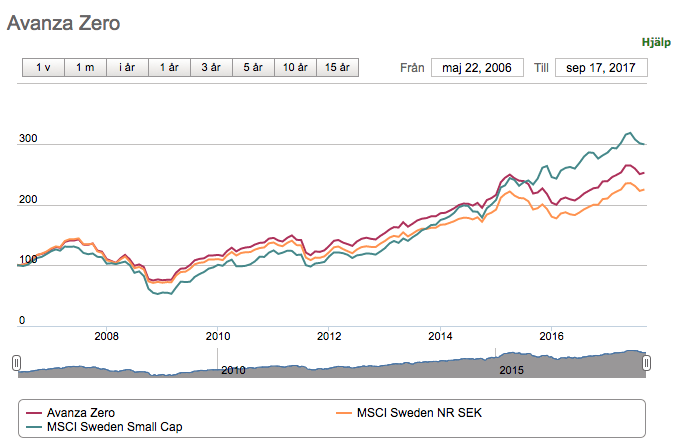
Task: Toggle the MSCI Sweden Small Cap legend entry
Action: [x=104, y=427]
